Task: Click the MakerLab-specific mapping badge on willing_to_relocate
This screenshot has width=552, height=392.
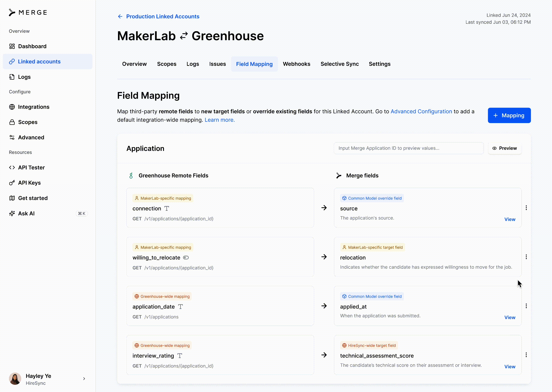Action: point(163,247)
